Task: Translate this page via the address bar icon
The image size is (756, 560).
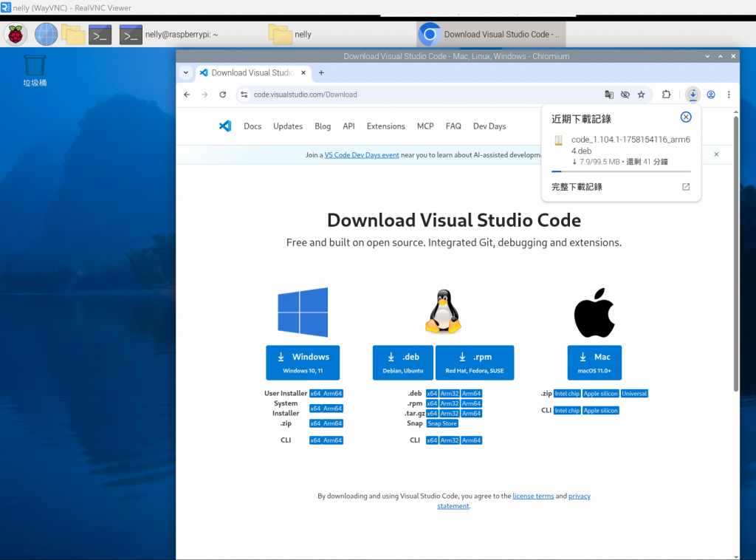Action: (x=609, y=95)
